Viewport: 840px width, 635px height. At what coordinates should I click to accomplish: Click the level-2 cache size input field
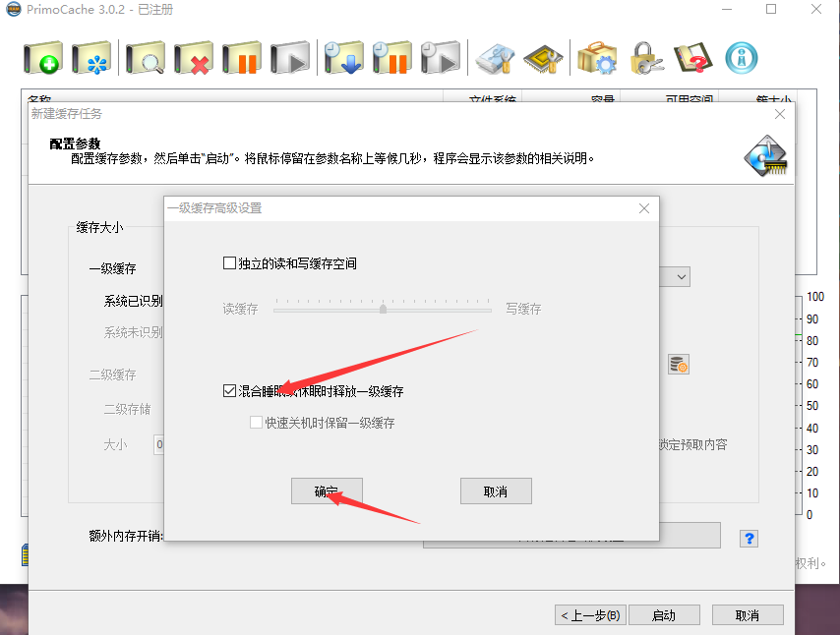[x=159, y=444]
